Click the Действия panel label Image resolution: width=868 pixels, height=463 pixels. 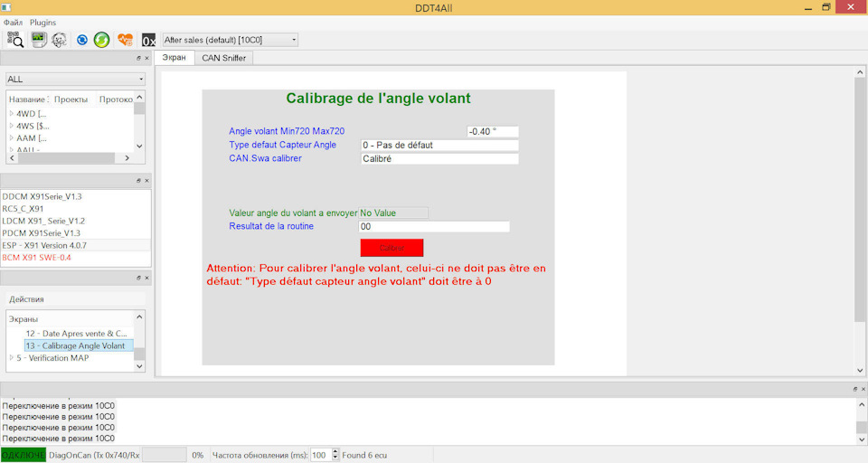(x=26, y=299)
